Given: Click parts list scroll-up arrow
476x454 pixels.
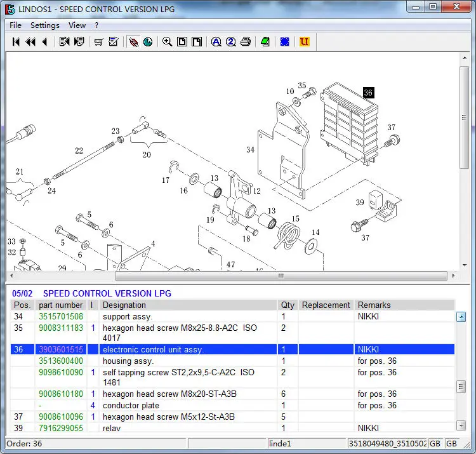Looking at the screenshot, I should pyautogui.click(x=461, y=317).
